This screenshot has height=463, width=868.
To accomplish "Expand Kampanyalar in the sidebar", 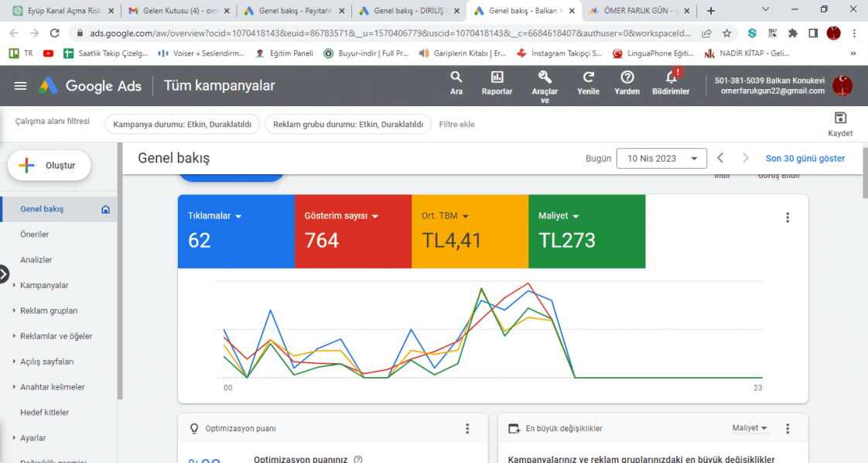I will tap(14, 285).
